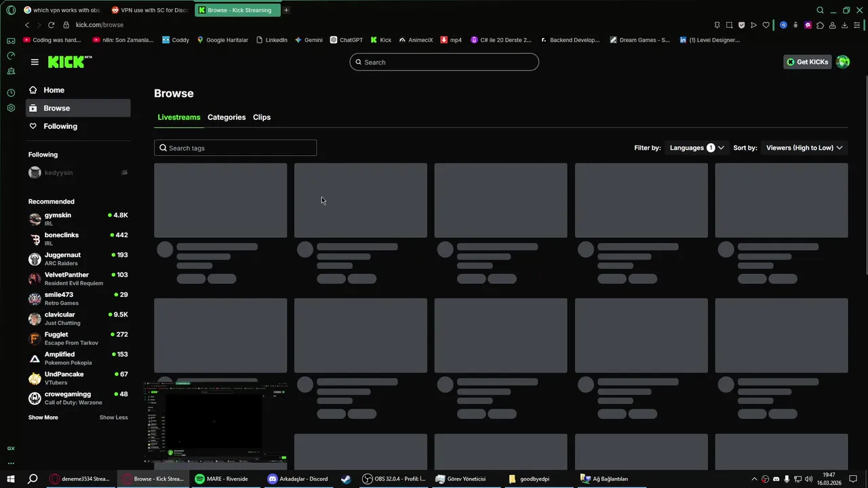Screen dimensions: 868x488
Task: Click the bookmark heart icon in address bar
Action: (766, 25)
